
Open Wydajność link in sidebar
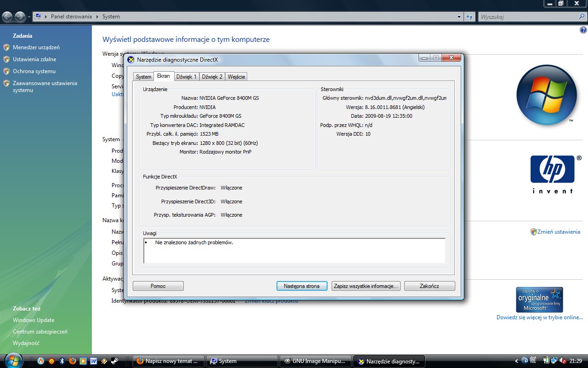coord(26,343)
